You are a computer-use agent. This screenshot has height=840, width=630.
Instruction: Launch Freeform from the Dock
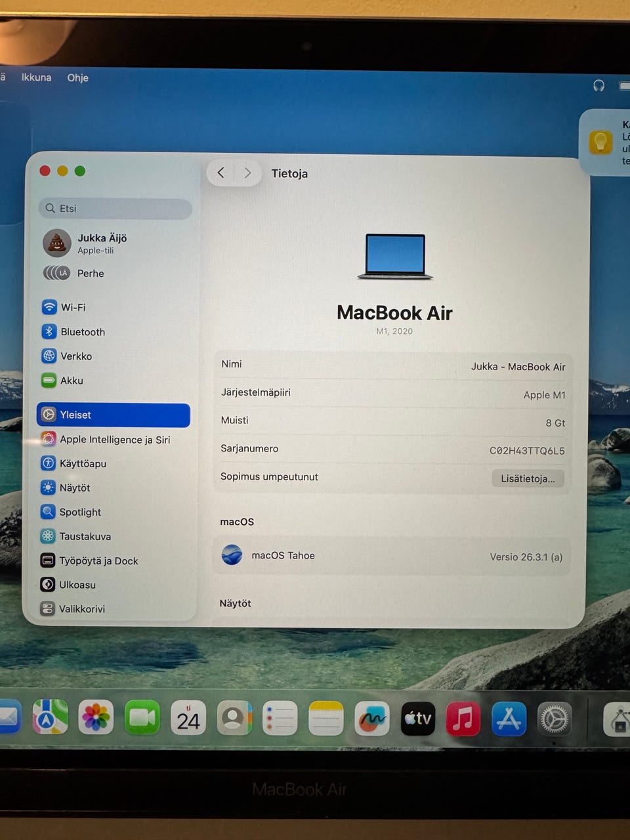click(371, 719)
